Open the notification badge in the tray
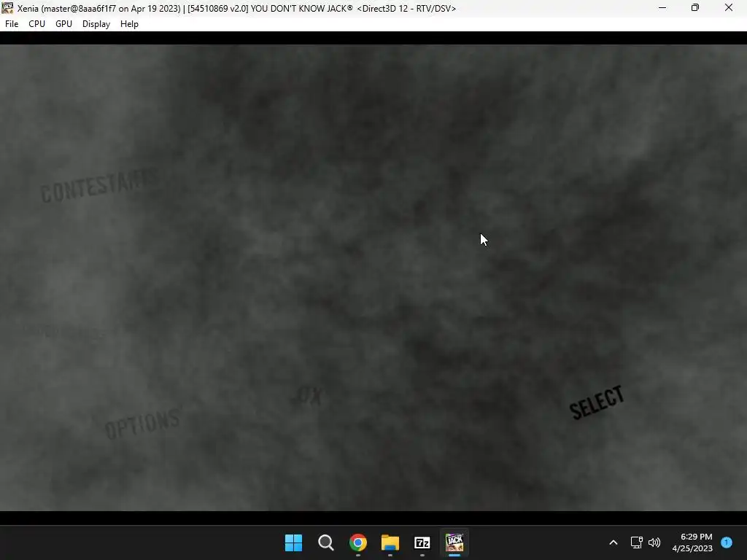Image resolution: width=747 pixels, height=560 pixels. (x=726, y=542)
